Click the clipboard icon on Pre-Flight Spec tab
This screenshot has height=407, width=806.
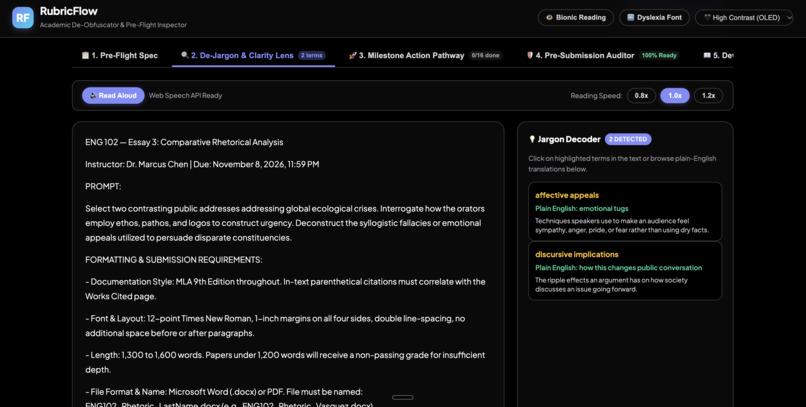[85, 56]
